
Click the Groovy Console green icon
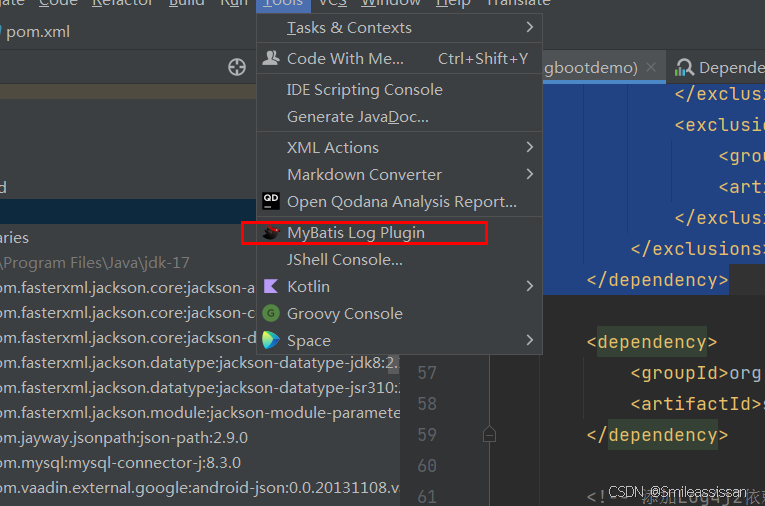271,313
